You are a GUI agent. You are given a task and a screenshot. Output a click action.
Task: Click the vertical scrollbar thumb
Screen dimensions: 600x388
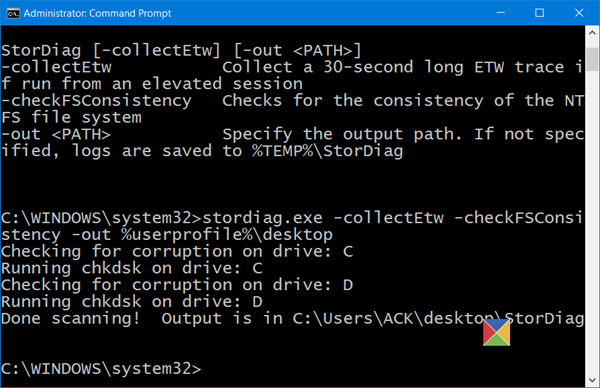(x=592, y=59)
